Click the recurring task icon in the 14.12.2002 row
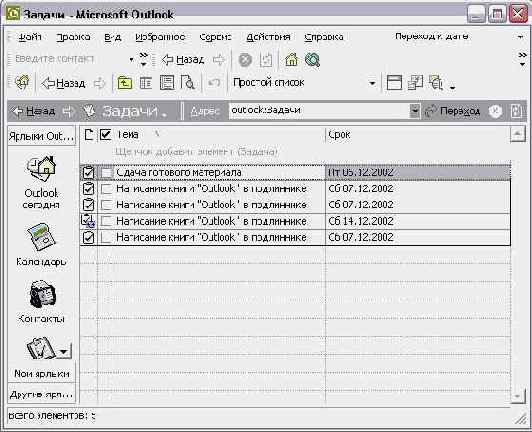 click(x=89, y=221)
